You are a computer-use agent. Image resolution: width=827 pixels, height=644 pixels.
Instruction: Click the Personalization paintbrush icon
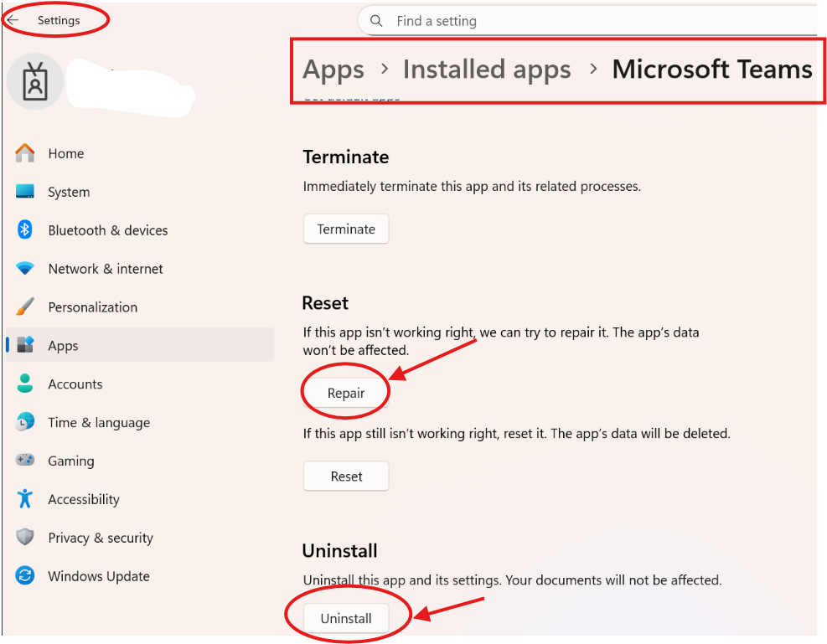tap(25, 307)
